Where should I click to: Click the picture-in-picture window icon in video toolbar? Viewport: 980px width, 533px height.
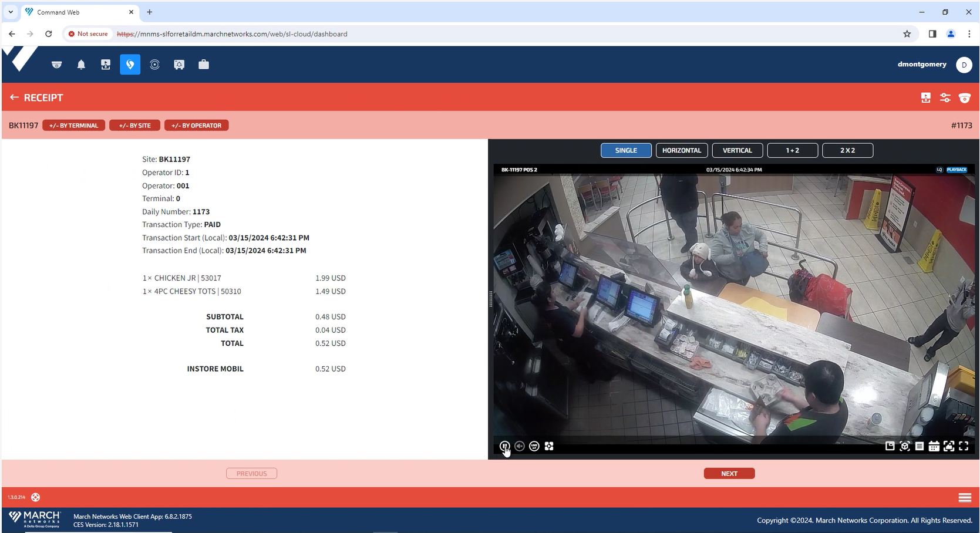890,446
